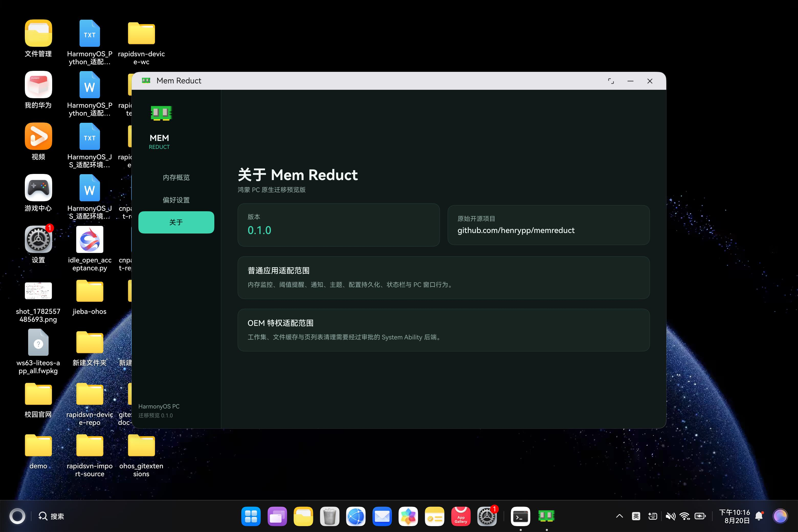Select the demo desktop folder
Image resolution: width=798 pixels, height=532 pixels.
pos(38,446)
